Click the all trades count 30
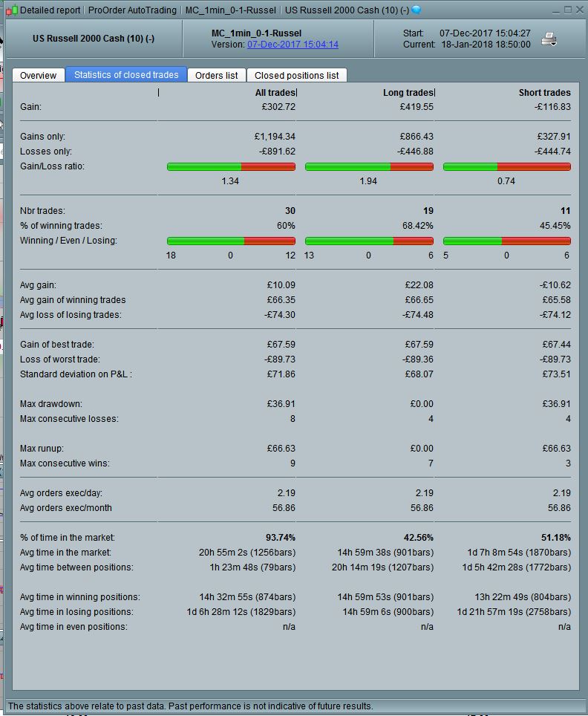 290,211
